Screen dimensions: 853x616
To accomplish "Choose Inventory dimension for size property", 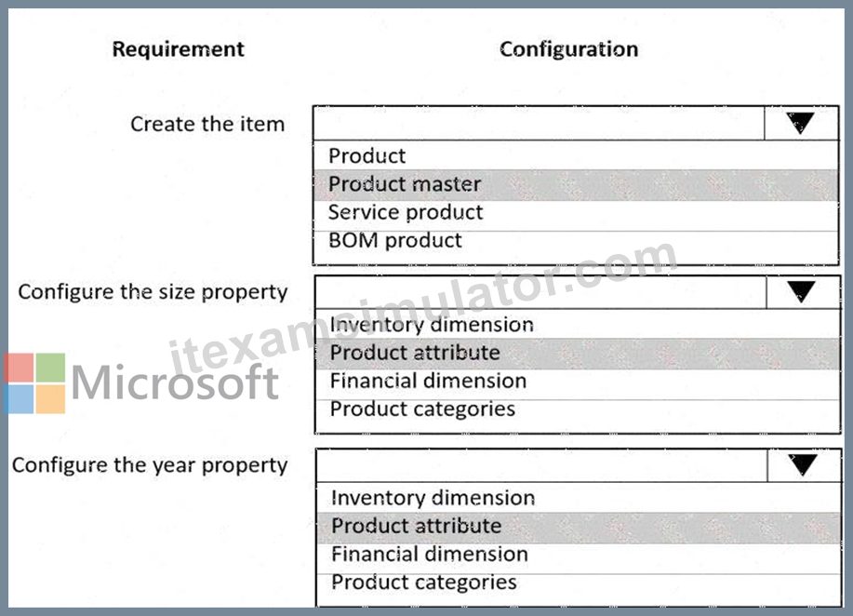I will coord(578,325).
